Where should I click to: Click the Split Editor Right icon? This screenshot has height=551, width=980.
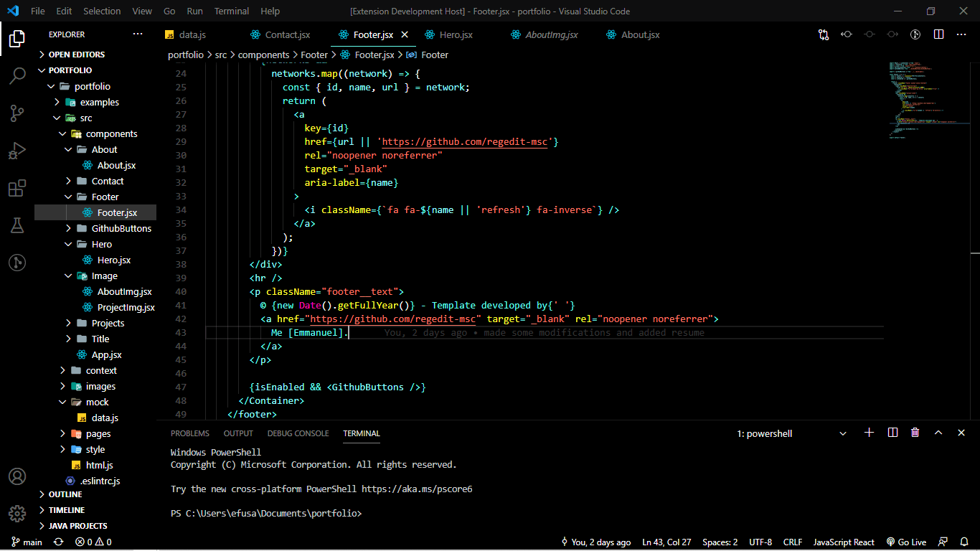click(938, 34)
